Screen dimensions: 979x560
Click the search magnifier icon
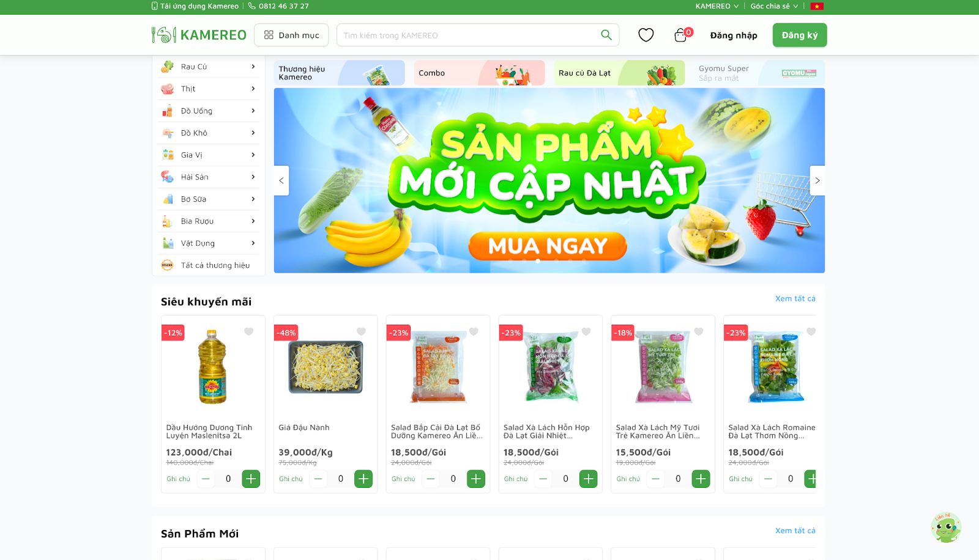tap(606, 35)
